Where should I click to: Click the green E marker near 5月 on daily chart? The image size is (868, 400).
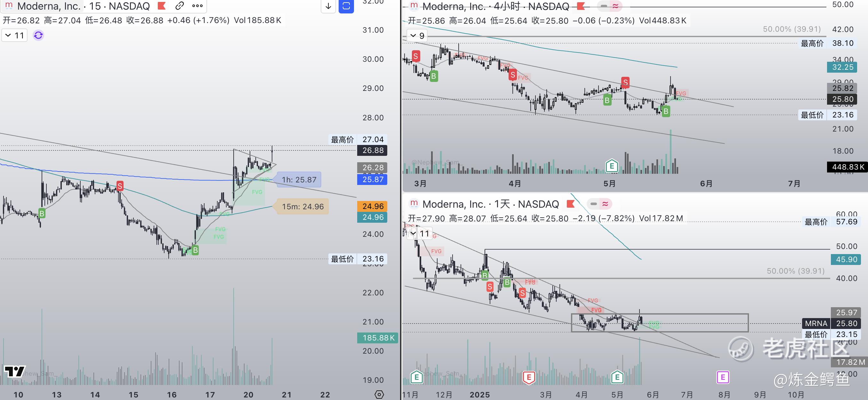point(617,377)
